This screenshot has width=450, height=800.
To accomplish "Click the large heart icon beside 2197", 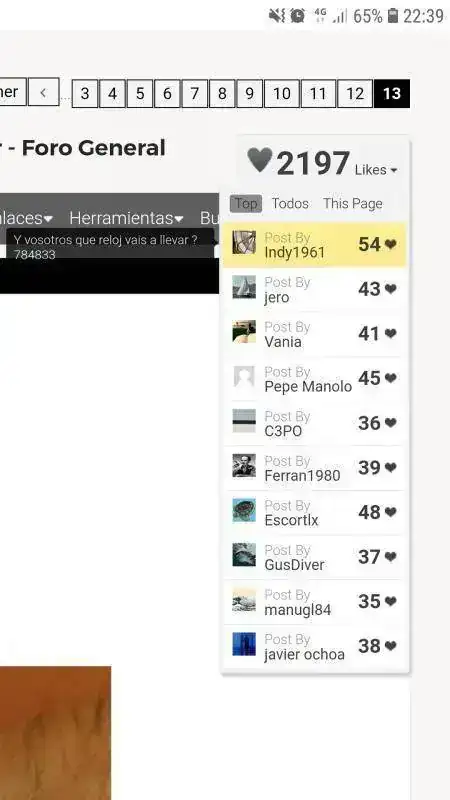I will click(x=260, y=160).
